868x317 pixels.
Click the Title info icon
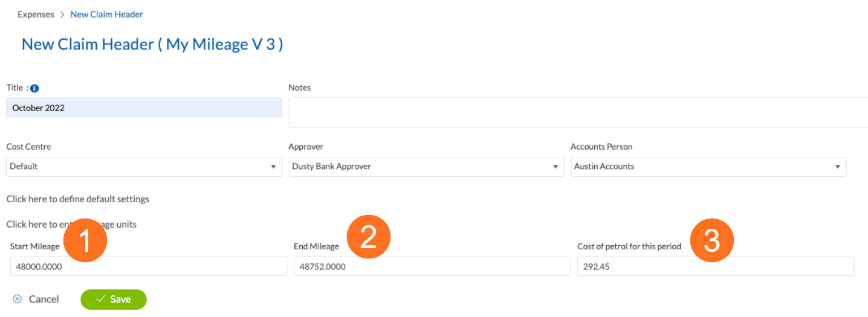click(x=34, y=88)
